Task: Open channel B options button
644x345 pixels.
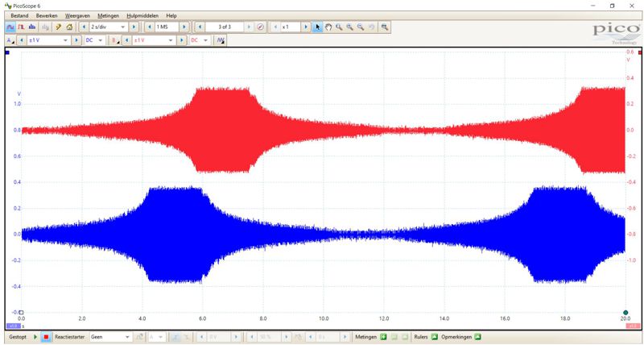Action: (116, 40)
